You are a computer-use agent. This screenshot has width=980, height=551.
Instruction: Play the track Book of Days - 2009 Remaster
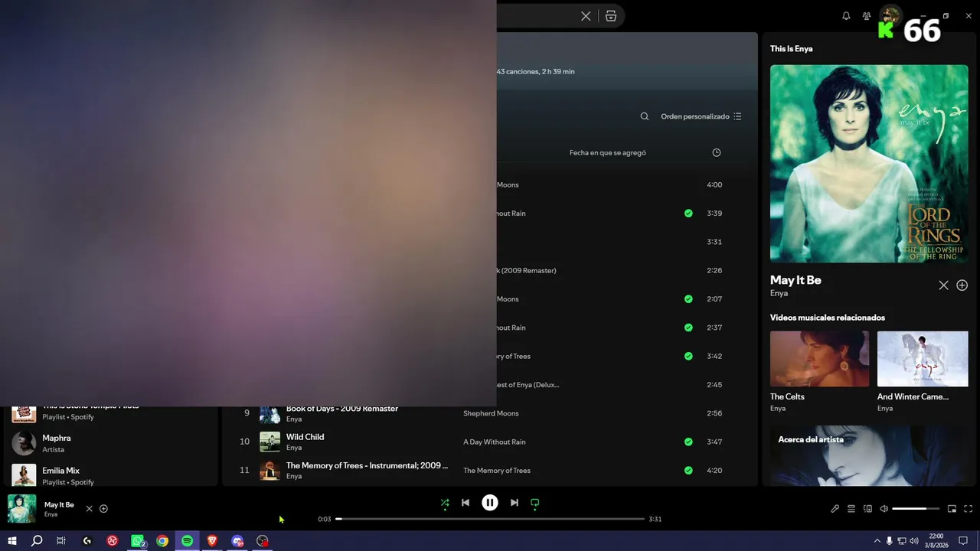(x=342, y=409)
